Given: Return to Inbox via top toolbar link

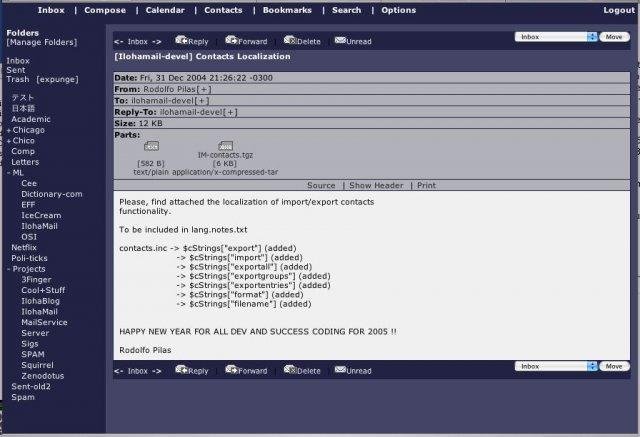Looking at the screenshot, I should 138,42.
